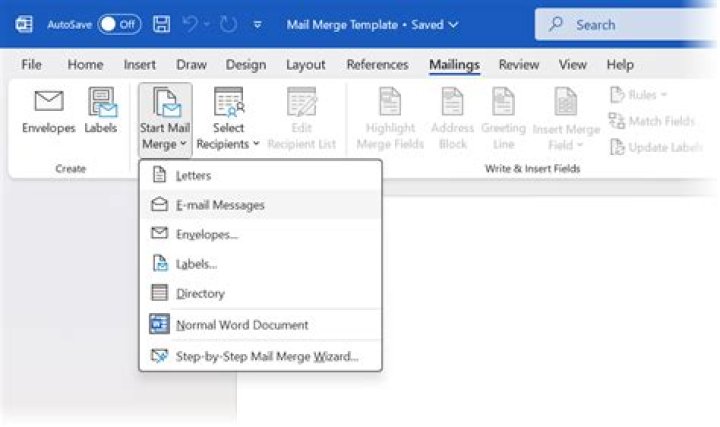720x427 pixels.
Task: Open the Draw tab
Action: (x=191, y=65)
